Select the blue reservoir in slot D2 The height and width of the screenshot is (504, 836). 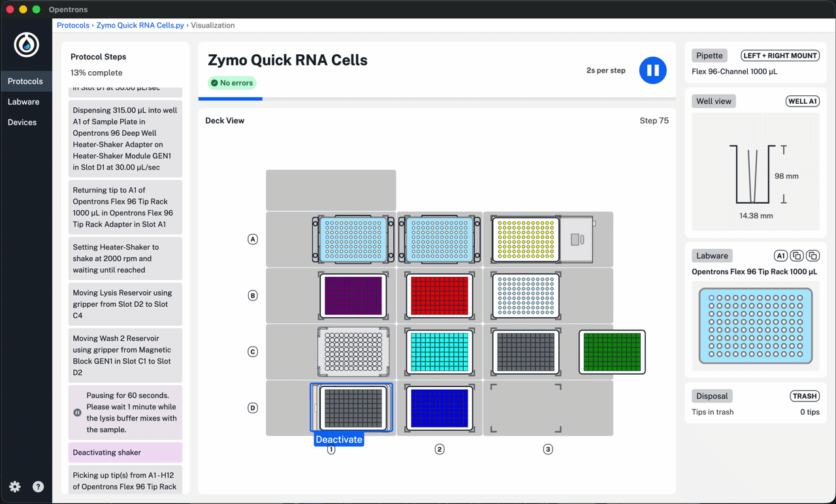pyautogui.click(x=440, y=408)
